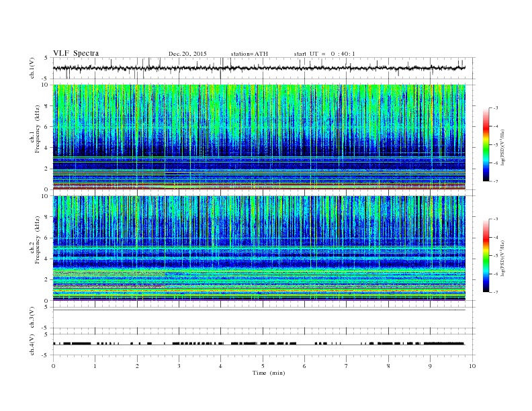
Task: Click the ch.1 frequency axis "8" tick label
Action: [47, 106]
